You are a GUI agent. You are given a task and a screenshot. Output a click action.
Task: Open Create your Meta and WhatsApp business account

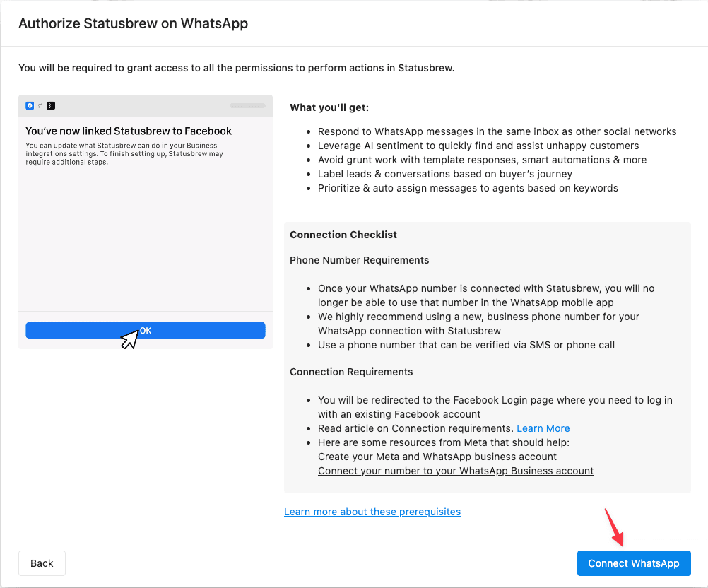point(437,457)
